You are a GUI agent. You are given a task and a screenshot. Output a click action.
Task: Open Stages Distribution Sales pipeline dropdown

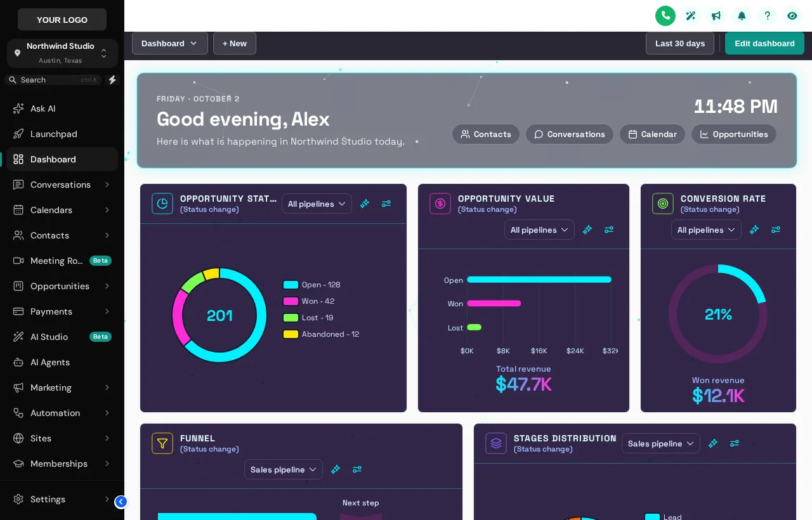coord(661,443)
